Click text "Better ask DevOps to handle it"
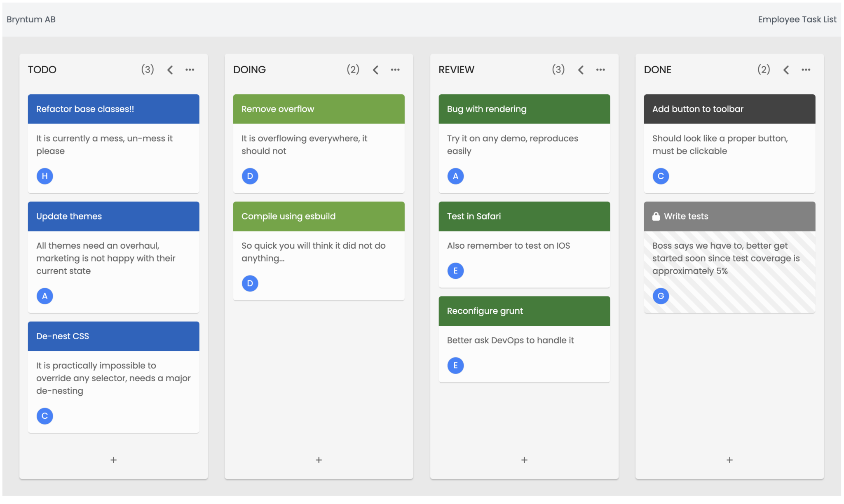Viewport: 844px width, 504px height. [510, 341]
